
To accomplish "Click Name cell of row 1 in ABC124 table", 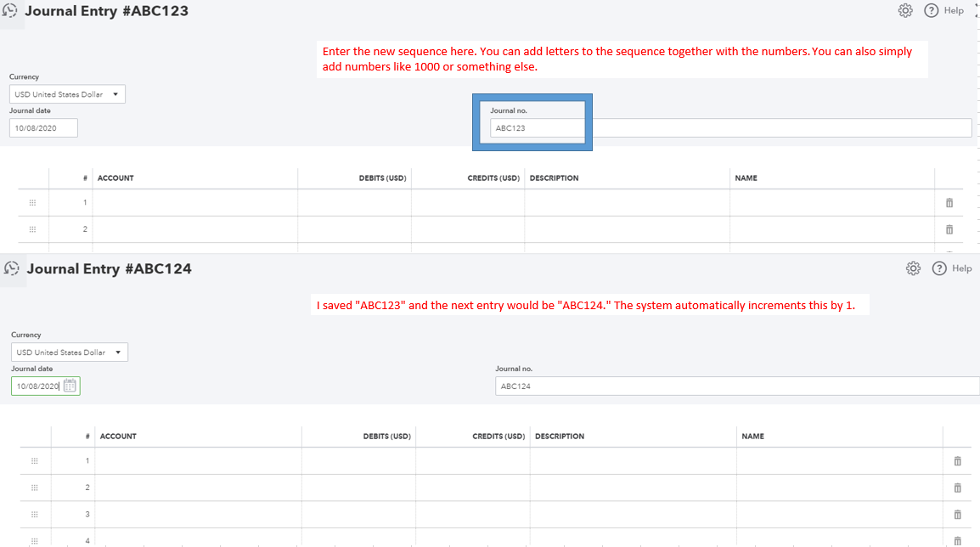I will [839, 460].
